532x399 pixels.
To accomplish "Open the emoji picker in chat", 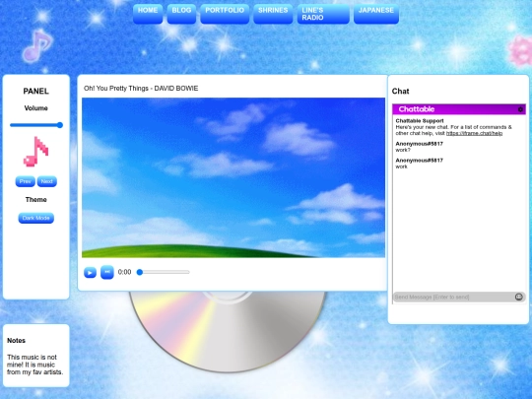I will pyautogui.click(x=519, y=297).
